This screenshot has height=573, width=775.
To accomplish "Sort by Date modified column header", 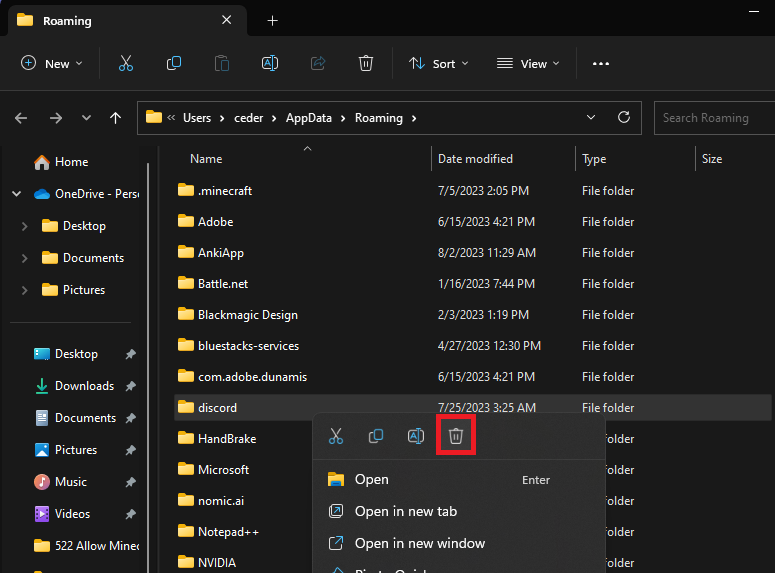I will [475, 159].
